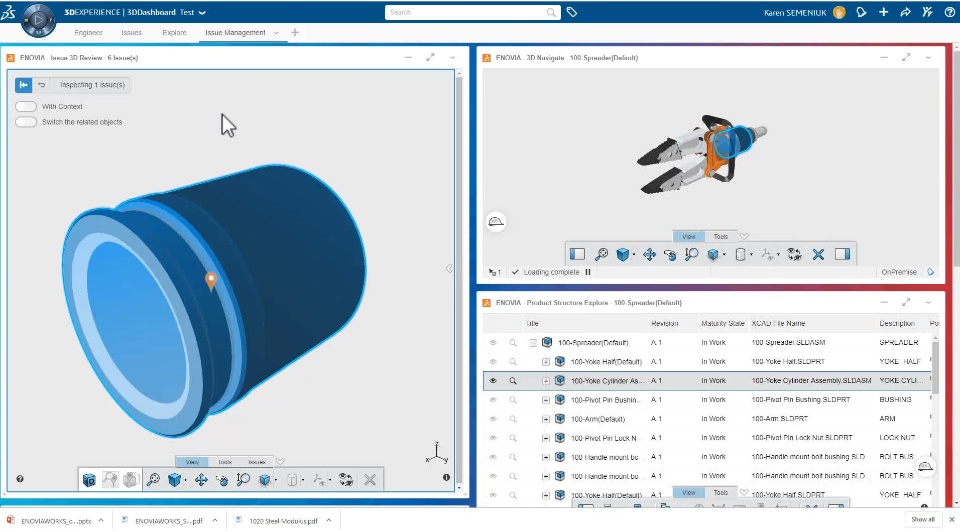Click Issue 3D Review vertical scrollbar
960x532 pixels.
tap(459, 280)
